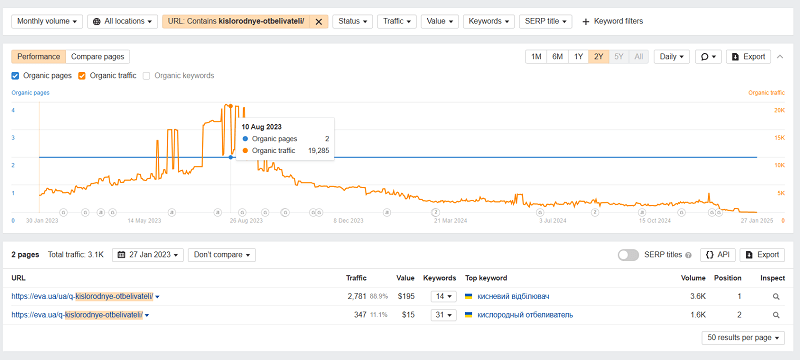Select the All time range
Image resolution: width=800 pixels, height=360 pixels.
click(x=638, y=57)
